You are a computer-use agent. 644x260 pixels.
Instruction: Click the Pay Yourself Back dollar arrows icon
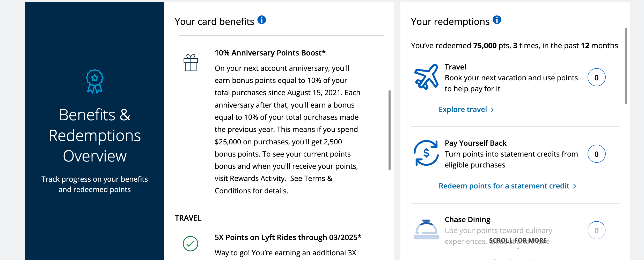pos(426,153)
